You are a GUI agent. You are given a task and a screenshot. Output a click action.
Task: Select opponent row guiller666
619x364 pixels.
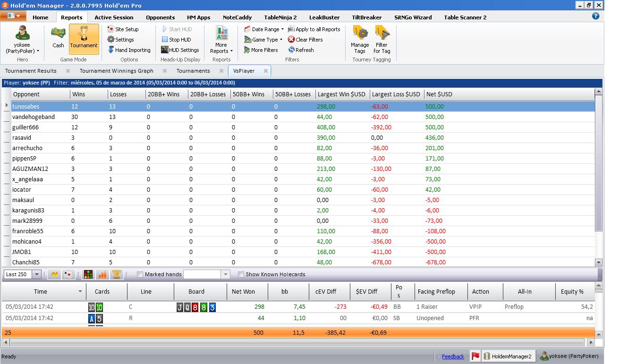click(303, 127)
